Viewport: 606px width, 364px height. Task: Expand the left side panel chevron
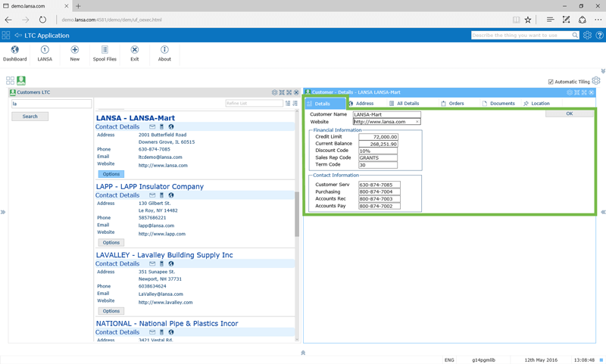[x=3, y=212]
